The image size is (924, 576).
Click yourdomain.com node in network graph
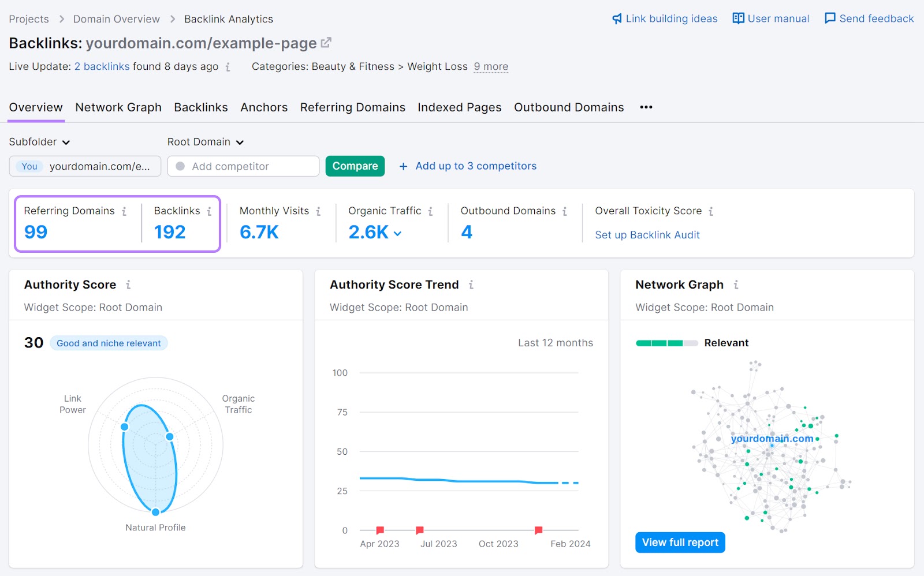(772, 439)
